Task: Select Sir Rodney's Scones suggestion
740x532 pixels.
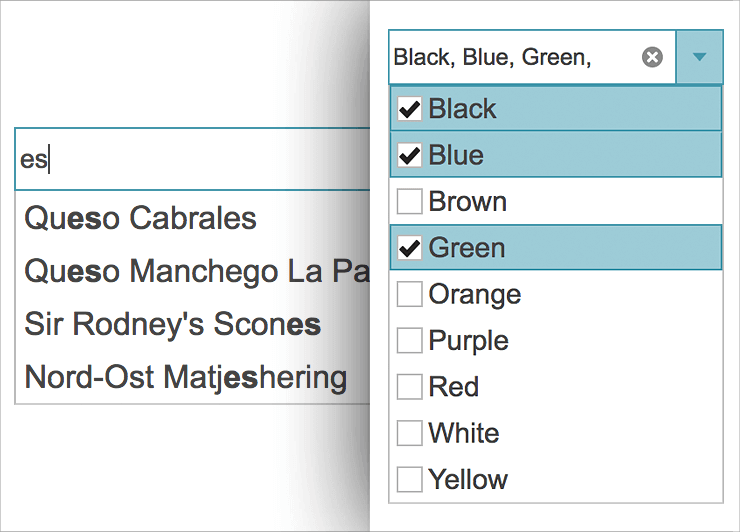Action: [x=173, y=324]
